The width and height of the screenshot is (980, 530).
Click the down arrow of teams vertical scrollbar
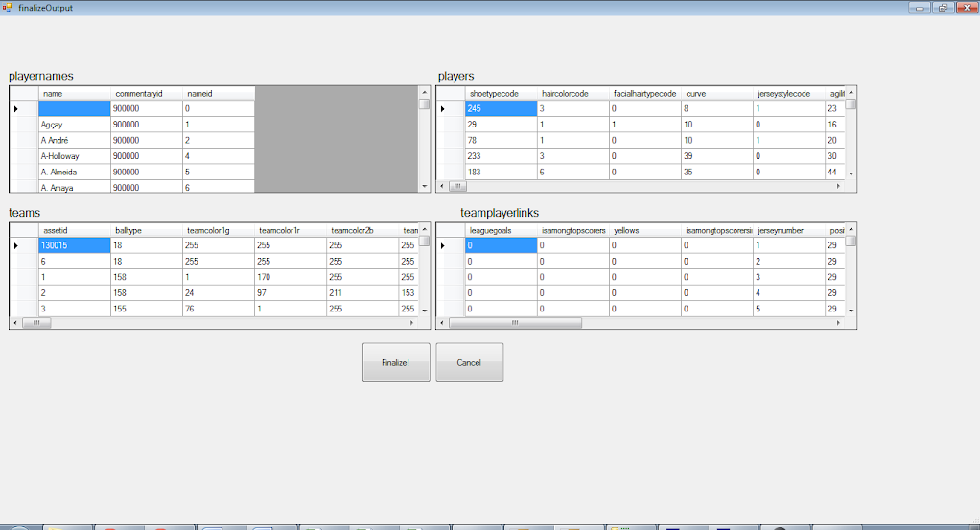tap(425, 311)
